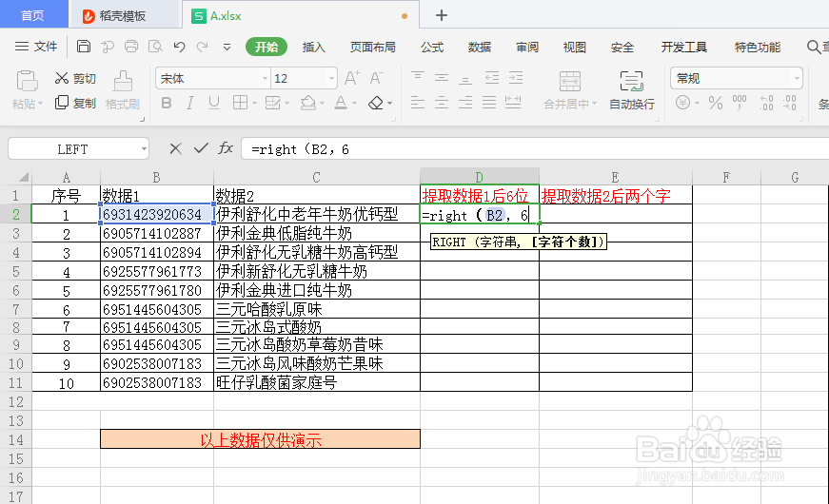
Task: Align text to bottom
Action: pyautogui.click(x=465, y=78)
